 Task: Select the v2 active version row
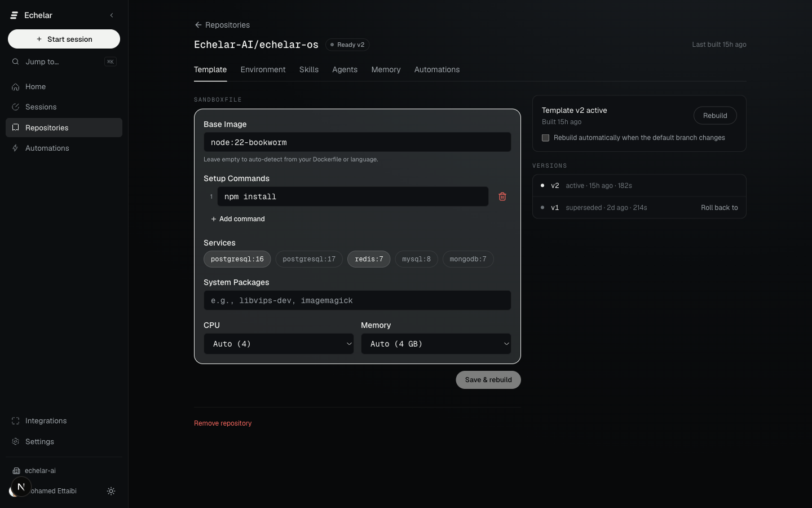point(639,186)
